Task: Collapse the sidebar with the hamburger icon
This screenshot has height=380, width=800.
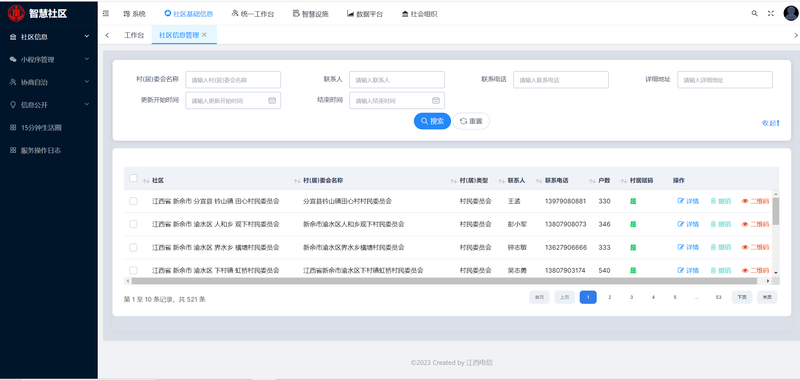Action: coord(106,14)
